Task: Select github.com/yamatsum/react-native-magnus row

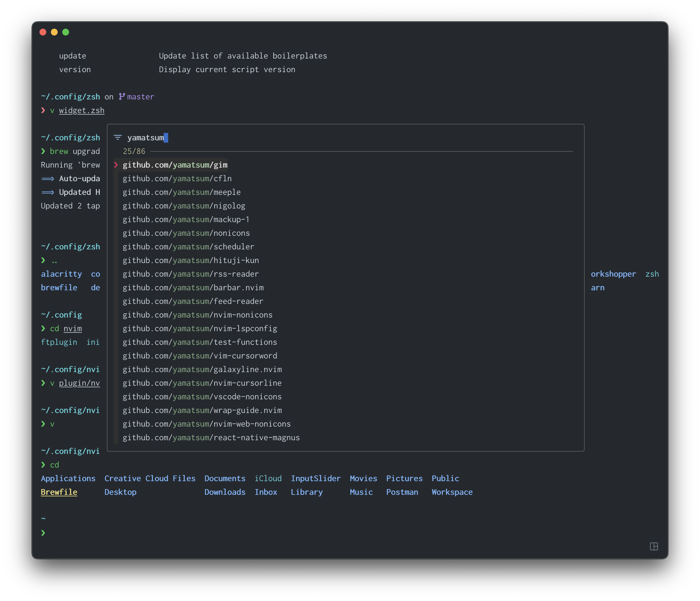Action: 211,437
